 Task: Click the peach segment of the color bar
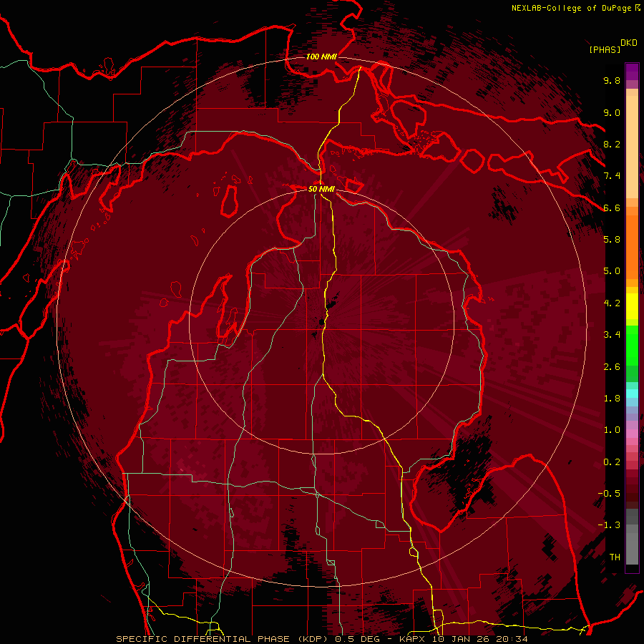click(632, 147)
